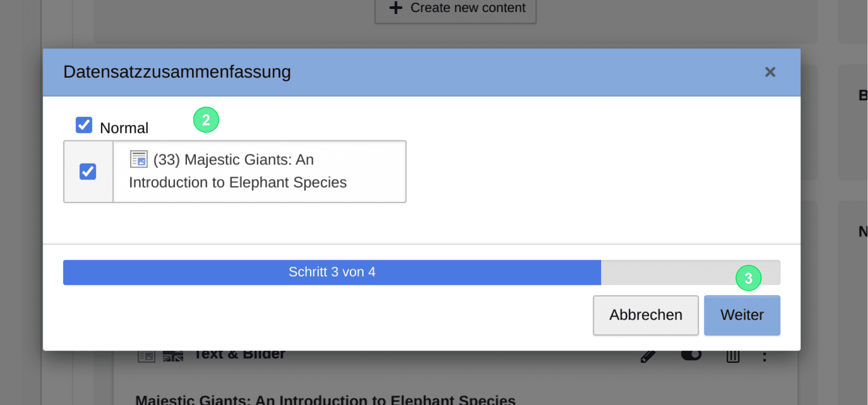
Task: Click the trash delete icon below the dialog
Action: coord(733,356)
